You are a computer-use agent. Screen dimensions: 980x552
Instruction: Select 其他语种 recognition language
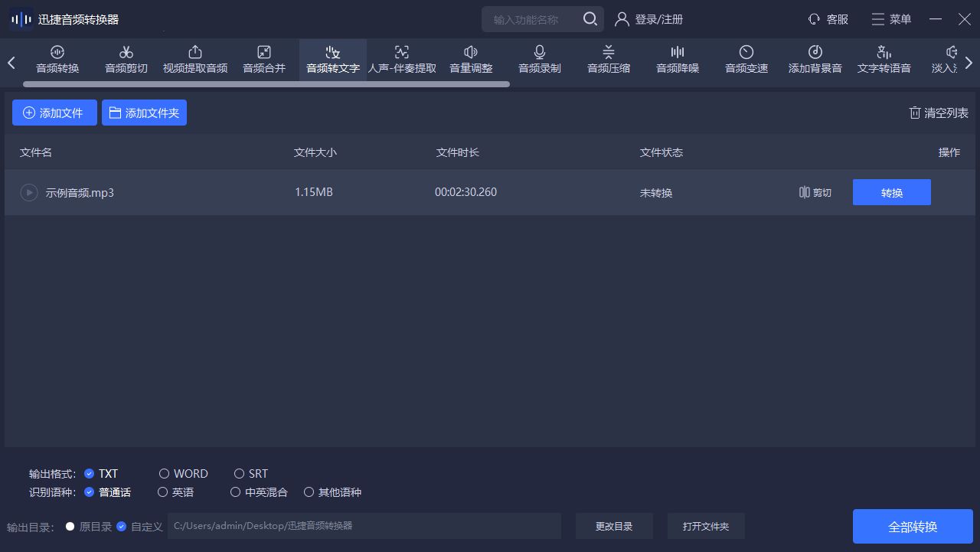(333, 492)
